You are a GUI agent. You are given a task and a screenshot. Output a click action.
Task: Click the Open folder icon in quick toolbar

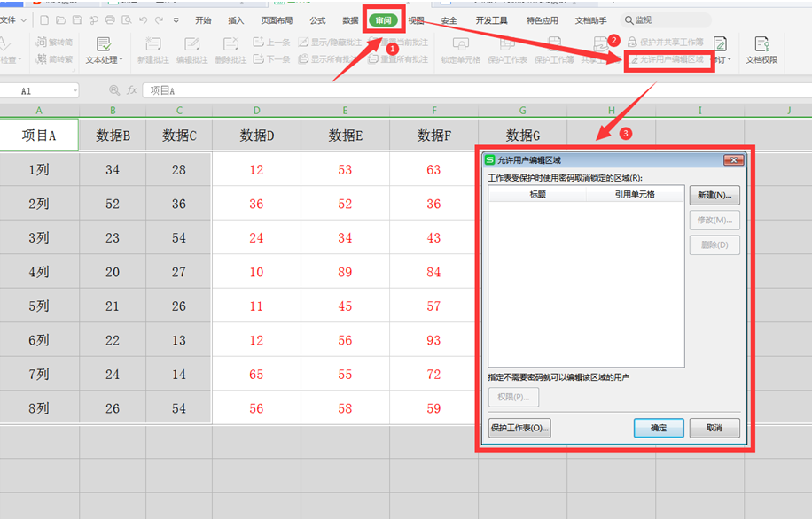tap(61, 20)
